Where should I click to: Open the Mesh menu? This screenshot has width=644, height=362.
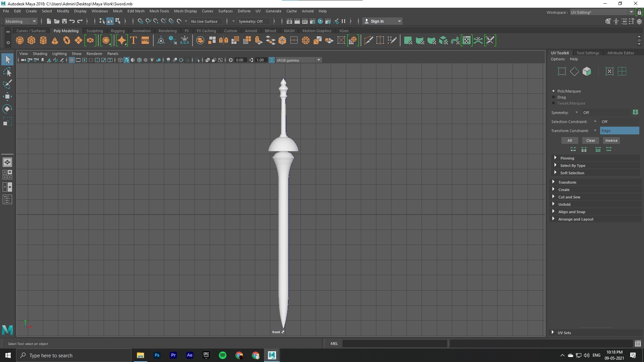click(x=118, y=11)
